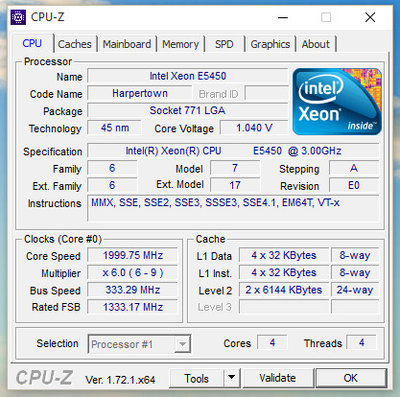Click the Multiplier value x 6.0 ( 6 - 9 )
This screenshot has width=400, height=397.
point(133,273)
